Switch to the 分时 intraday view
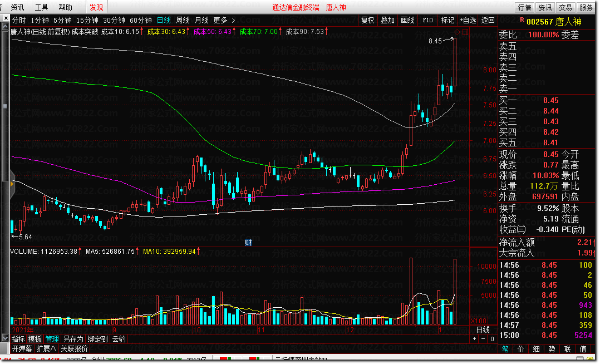 (19, 20)
